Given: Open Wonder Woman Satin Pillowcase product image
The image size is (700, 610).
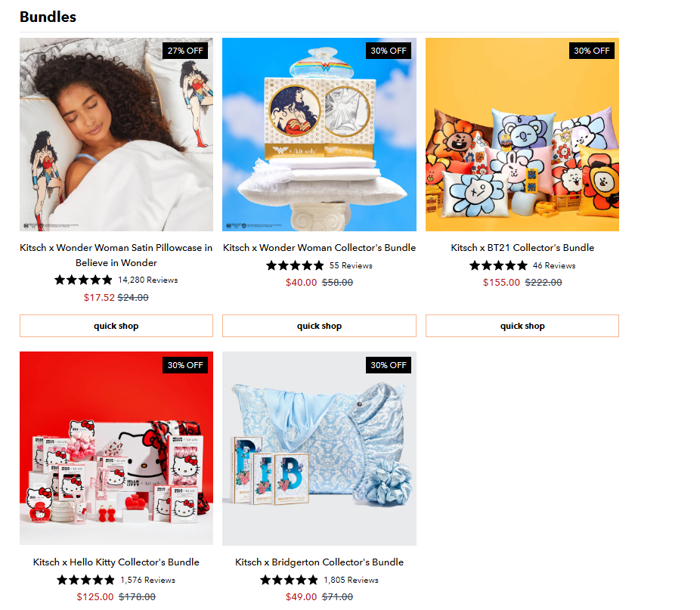Looking at the screenshot, I should pos(116,135).
